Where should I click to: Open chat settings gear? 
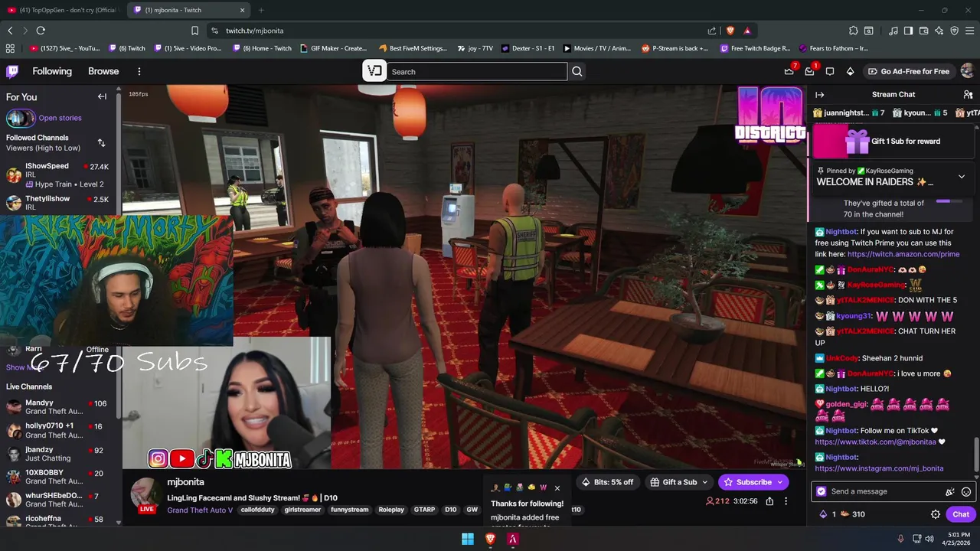(x=936, y=514)
